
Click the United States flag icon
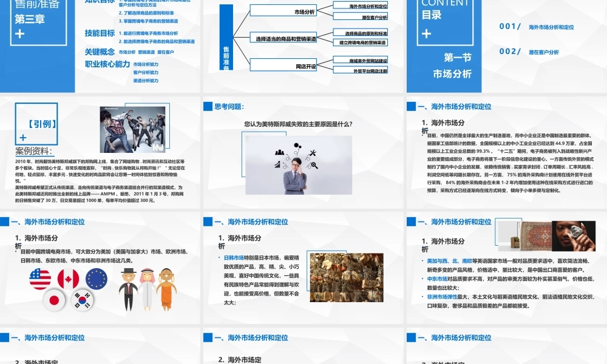(40, 278)
